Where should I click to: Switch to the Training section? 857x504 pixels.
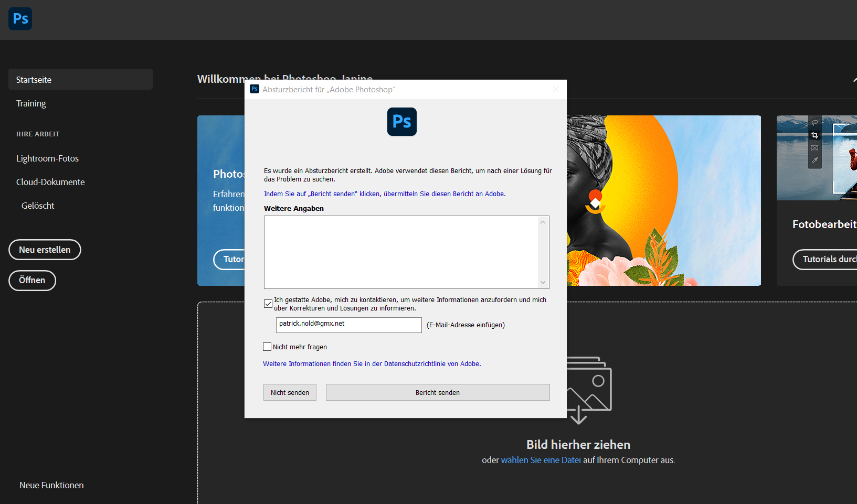[30, 103]
